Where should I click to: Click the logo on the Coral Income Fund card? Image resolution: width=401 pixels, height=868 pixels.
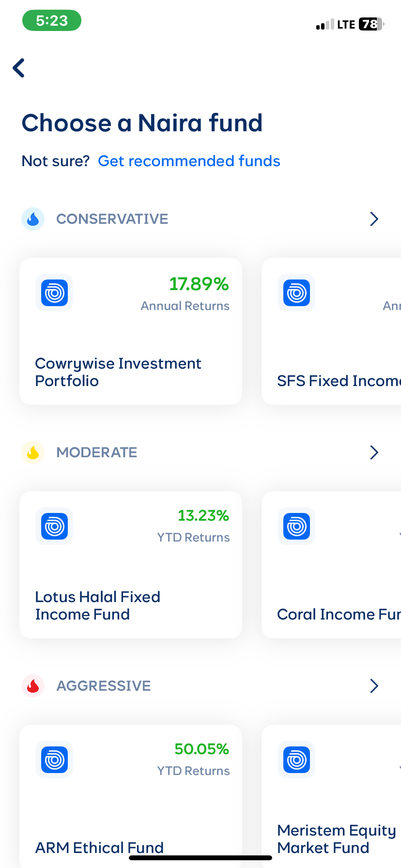pyautogui.click(x=296, y=526)
